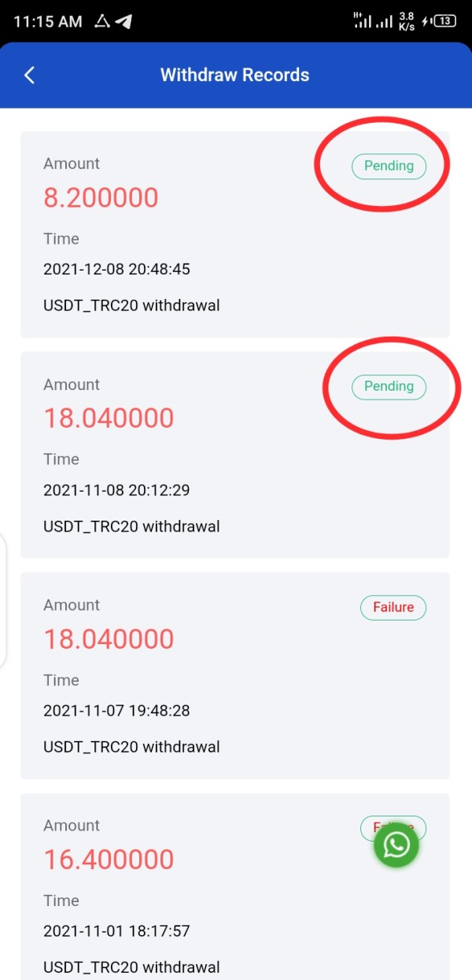
Task: Tap USDT_TRC20 withdrawal label in first record
Action: [x=131, y=305]
